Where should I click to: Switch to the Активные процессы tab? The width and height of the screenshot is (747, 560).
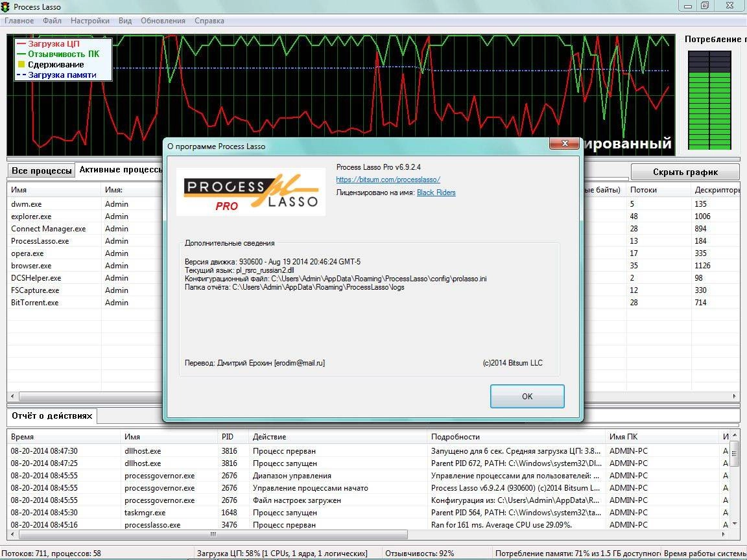click(120, 170)
